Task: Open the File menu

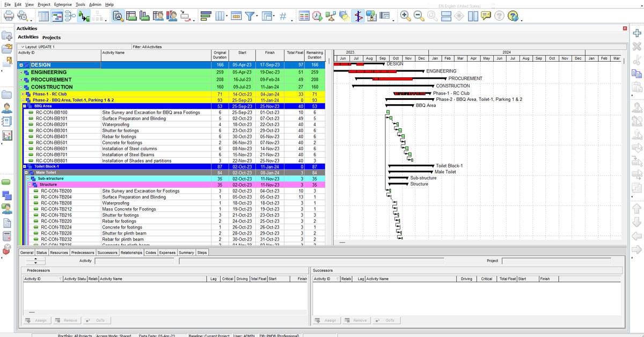Action: pos(7,4)
